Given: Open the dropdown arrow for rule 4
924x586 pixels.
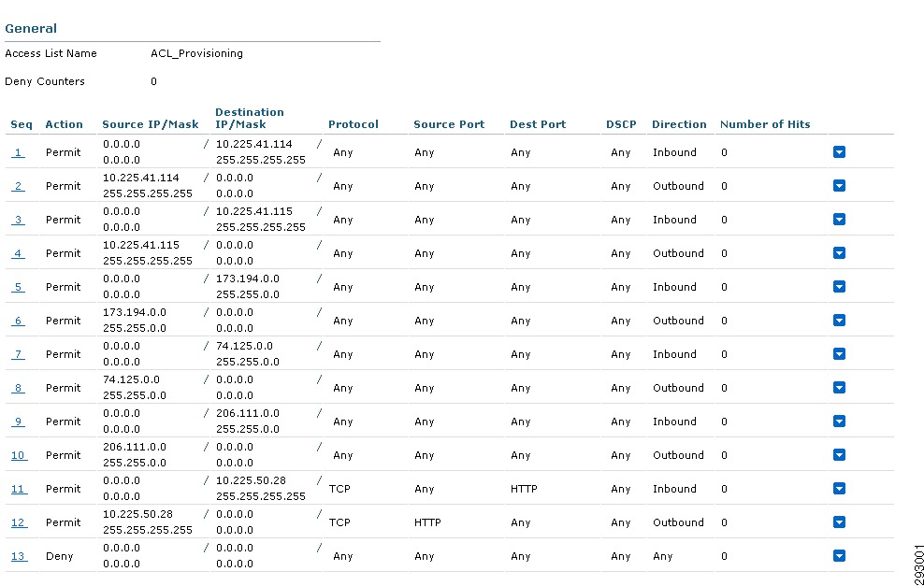Looking at the screenshot, I should pyautogui.click(x=839, y=252).
